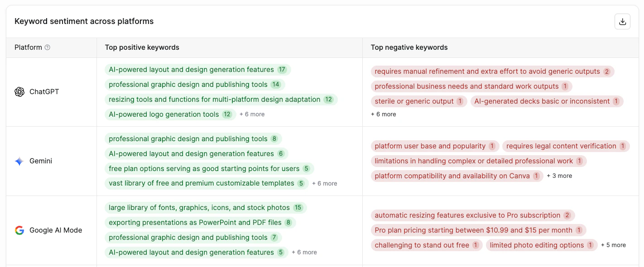The image size is (644, 267).
Task: Expand ChatGPT's "+ 6 more" positive keywords
Action: click(x=252, y=114)
